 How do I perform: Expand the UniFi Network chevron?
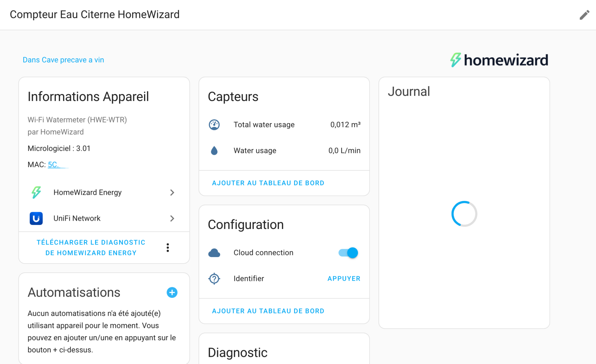[x=172, y=218]
